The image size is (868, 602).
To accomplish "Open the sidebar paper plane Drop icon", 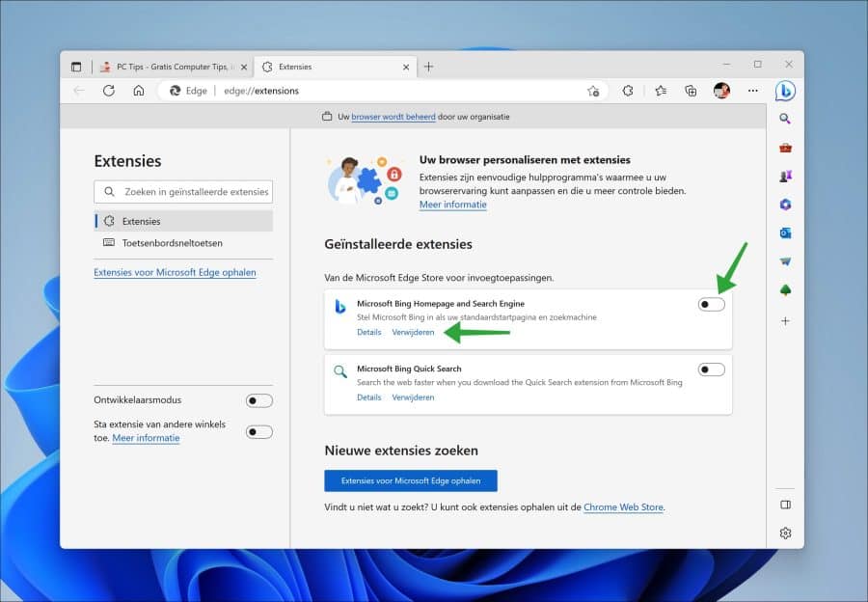I will 785,261.
